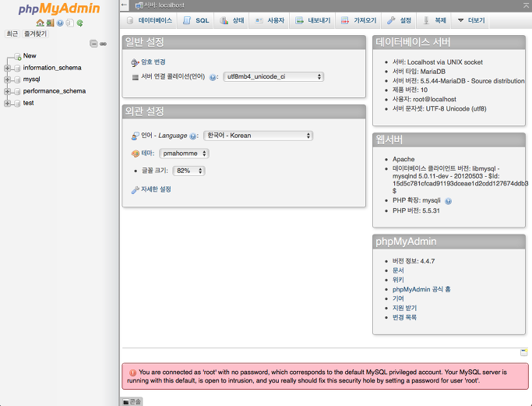Viewport: 532px width, 406px height.
Task: Select test database name
Action: [x=29, y=103]
